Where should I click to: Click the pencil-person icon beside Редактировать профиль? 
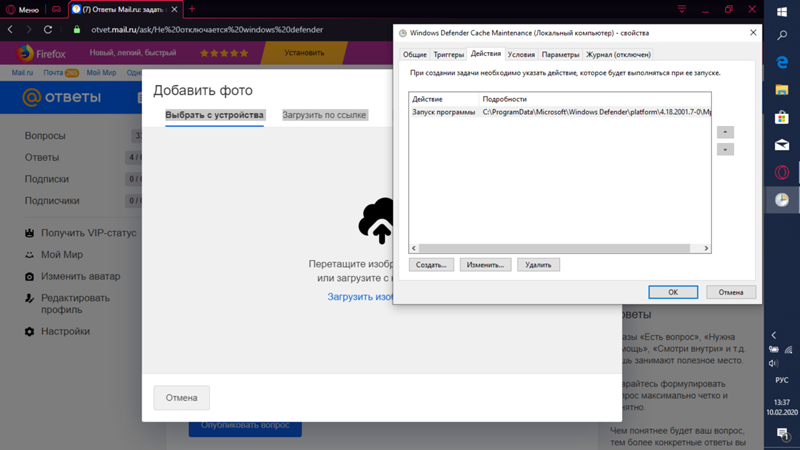(x=30, y=298)
